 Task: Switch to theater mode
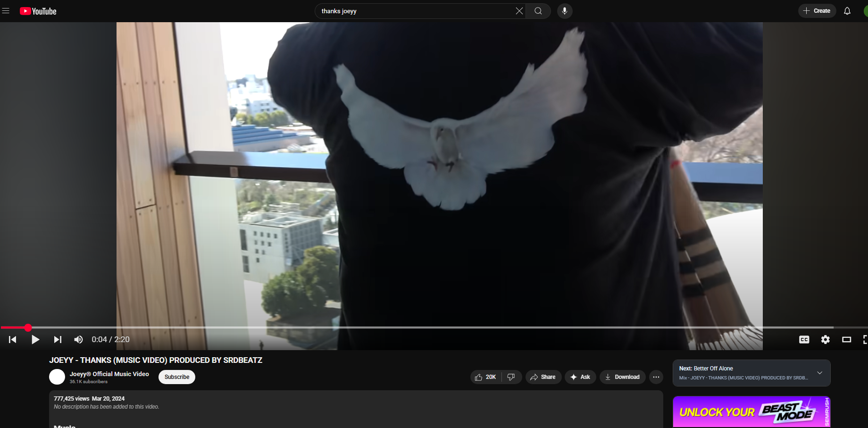click(846, 339)
